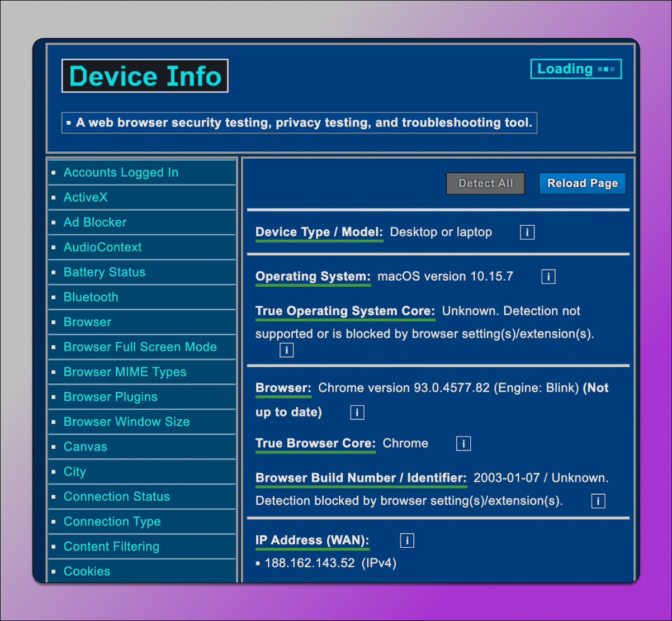Select the Bluetooth sidebar entry
Viewport: 672px width, 621px height.
click(x=91, y=297)
